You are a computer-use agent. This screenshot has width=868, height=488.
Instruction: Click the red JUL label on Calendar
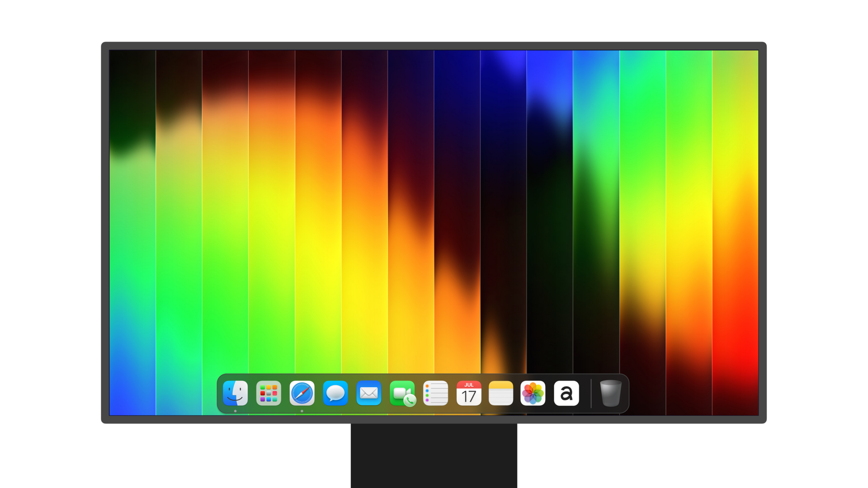[x=469, y=385]
